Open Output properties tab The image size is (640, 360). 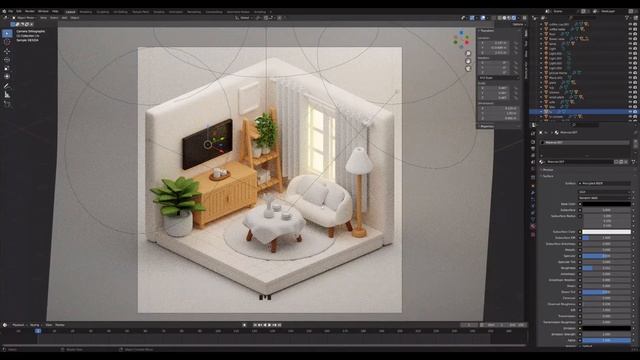point(533,149)
